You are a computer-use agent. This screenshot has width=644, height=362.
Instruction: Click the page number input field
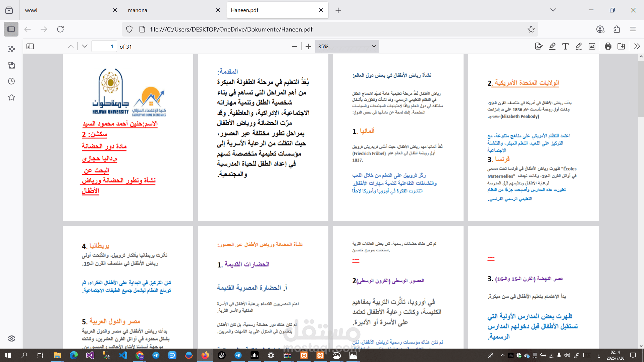pos(104,46)
